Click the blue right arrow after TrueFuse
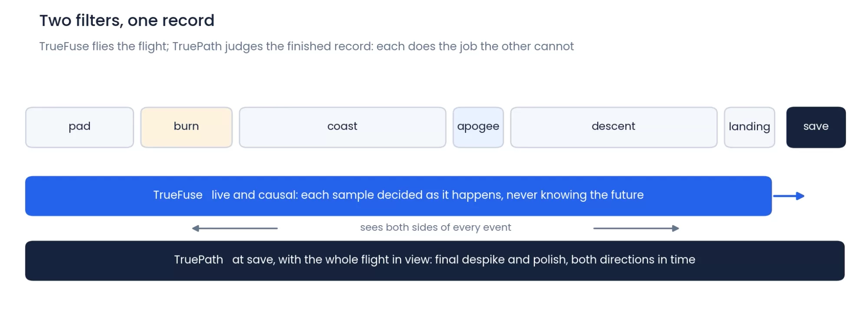Screen dimensions: 868x315 (789, 196)
